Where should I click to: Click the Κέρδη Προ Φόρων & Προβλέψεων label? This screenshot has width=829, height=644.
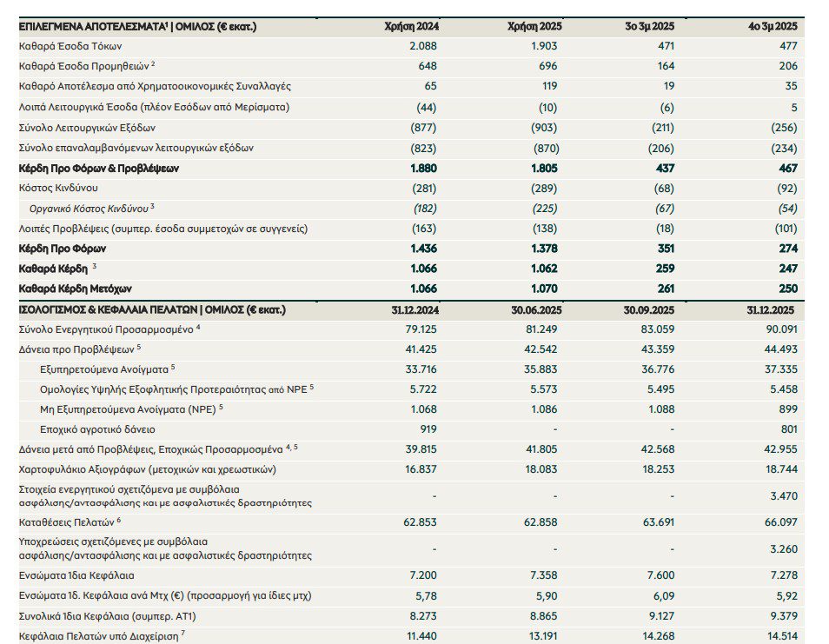click(103, 167)
